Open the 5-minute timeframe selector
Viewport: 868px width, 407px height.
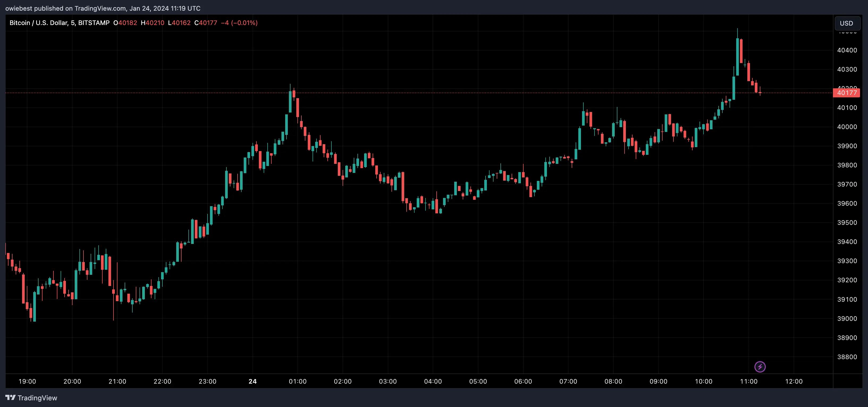73,23
